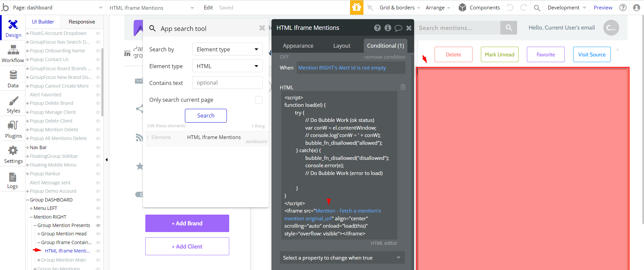Viewport: 644px width, 270px height.
Task: Click the Delete button
Action: [x=453, y=54]
